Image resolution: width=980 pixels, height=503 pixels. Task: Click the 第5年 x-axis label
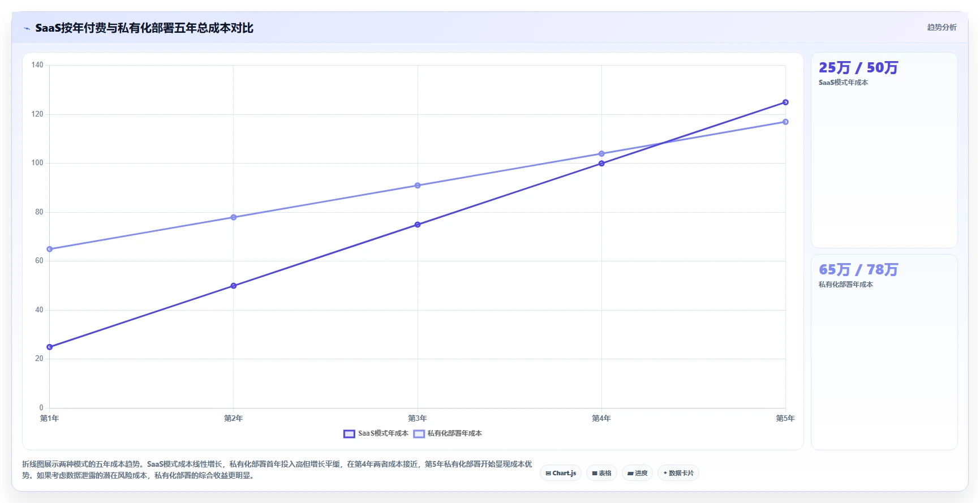785,419
